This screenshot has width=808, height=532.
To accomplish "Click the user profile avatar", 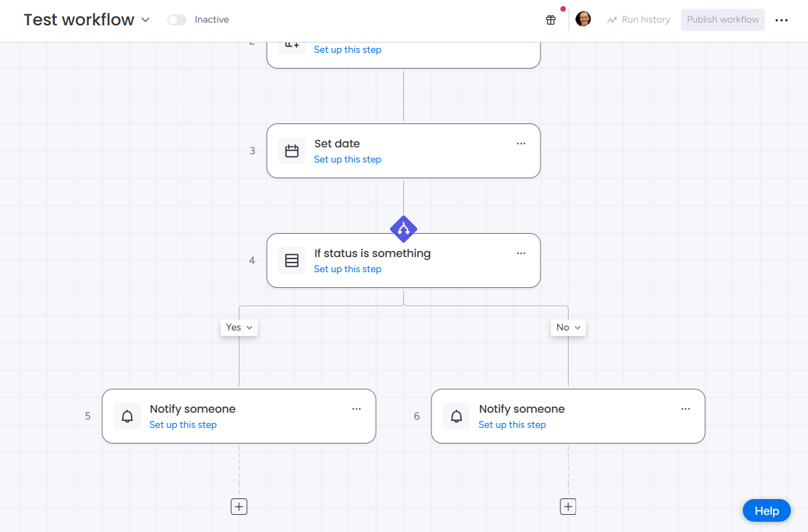I will 583,19.
